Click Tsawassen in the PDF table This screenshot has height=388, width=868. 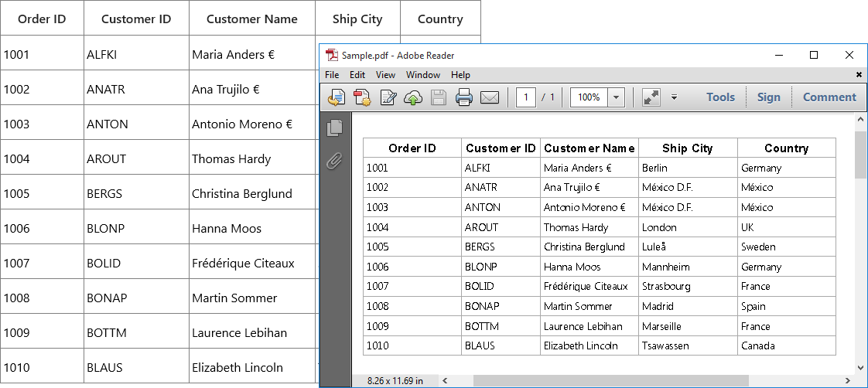665,345
